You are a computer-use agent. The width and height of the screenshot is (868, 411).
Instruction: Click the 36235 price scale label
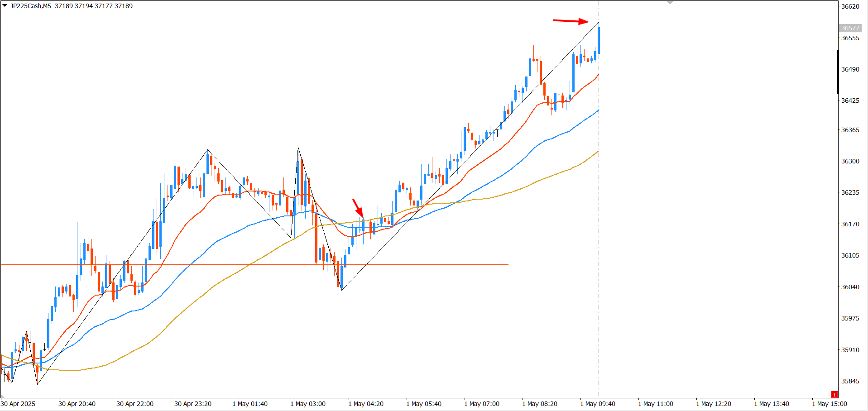coord(850,192)
